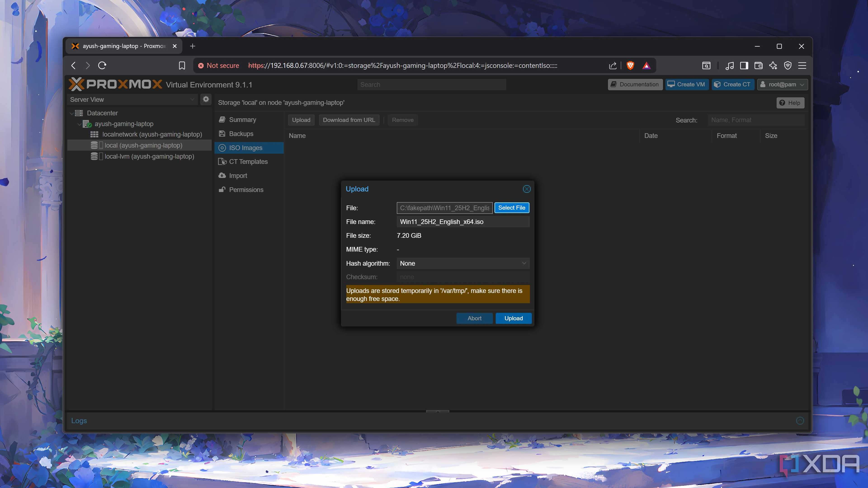Open the Leo AI sparkle icon
868x488 pixels.
773,65
